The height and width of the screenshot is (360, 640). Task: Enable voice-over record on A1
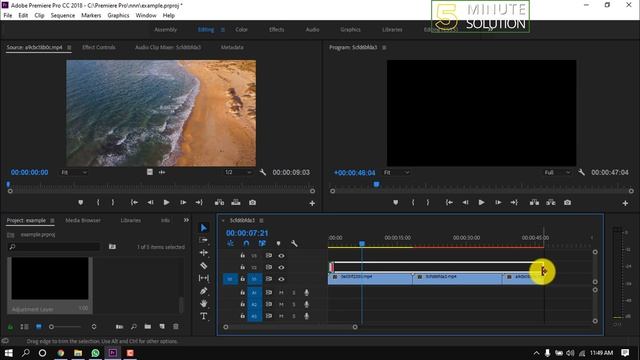pos(307,292)
